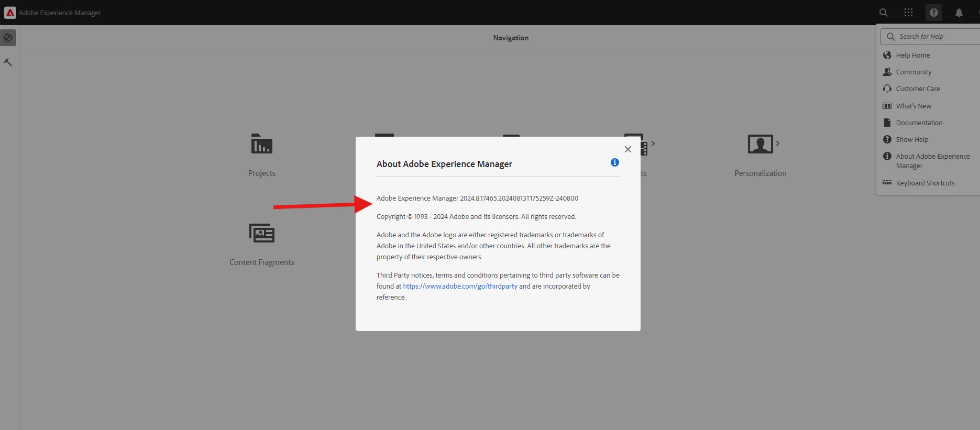Click the Projects label

click(262, 173)
